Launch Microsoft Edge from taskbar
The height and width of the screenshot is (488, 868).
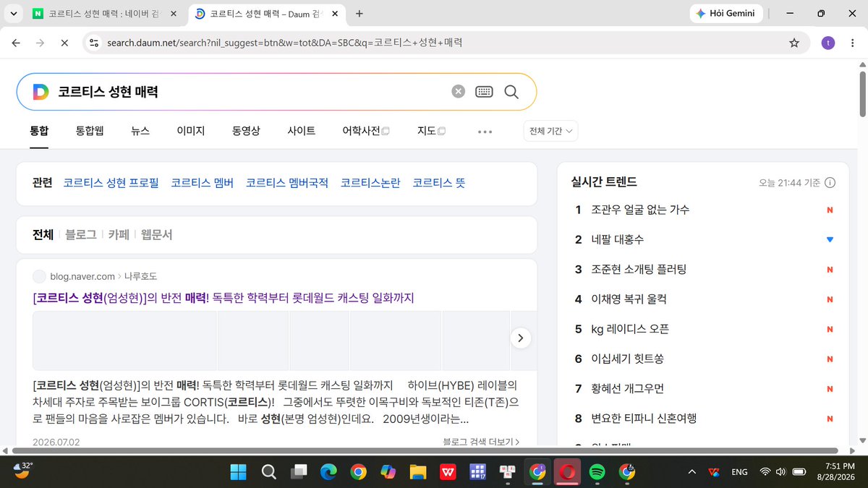(328, 472)
